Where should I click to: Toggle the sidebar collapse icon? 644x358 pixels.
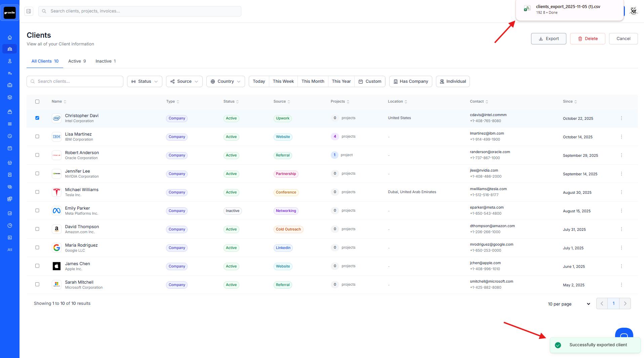click(29, 11)
